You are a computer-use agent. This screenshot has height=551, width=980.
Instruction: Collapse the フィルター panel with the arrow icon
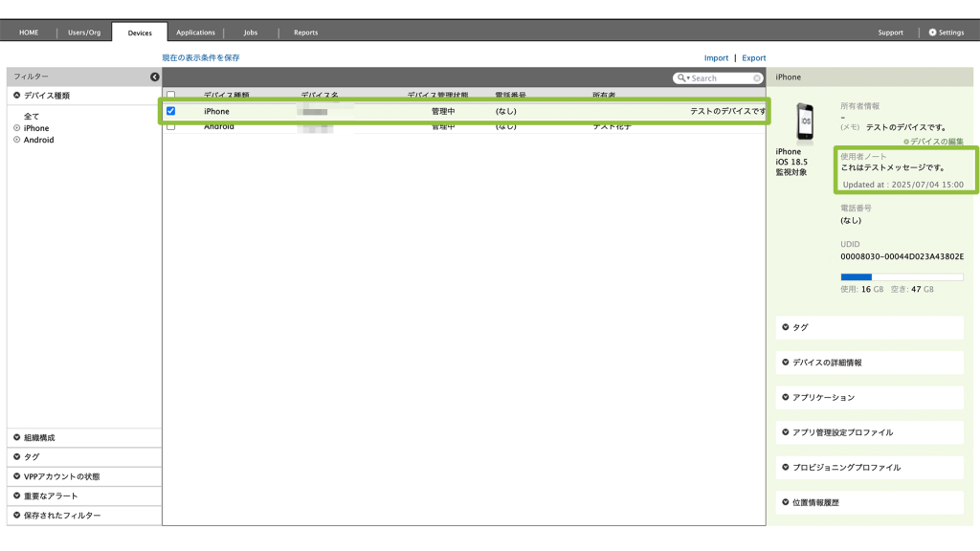[x=154, y=77]
